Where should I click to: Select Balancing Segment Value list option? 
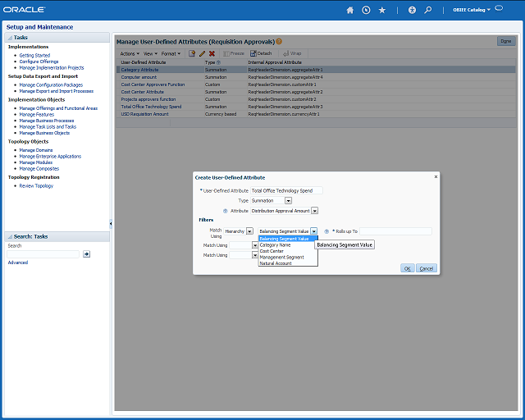tap(288, 239)
